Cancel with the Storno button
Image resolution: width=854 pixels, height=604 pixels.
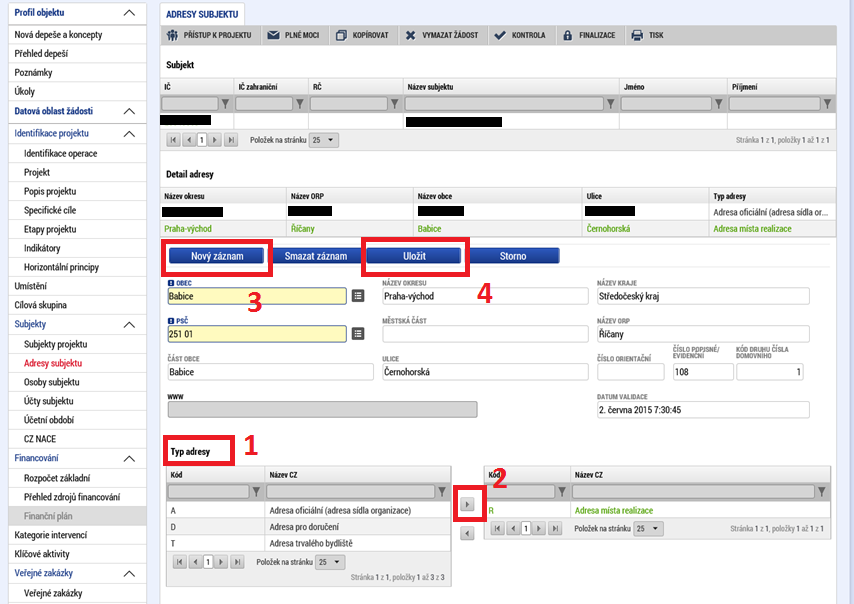point(513,256)
